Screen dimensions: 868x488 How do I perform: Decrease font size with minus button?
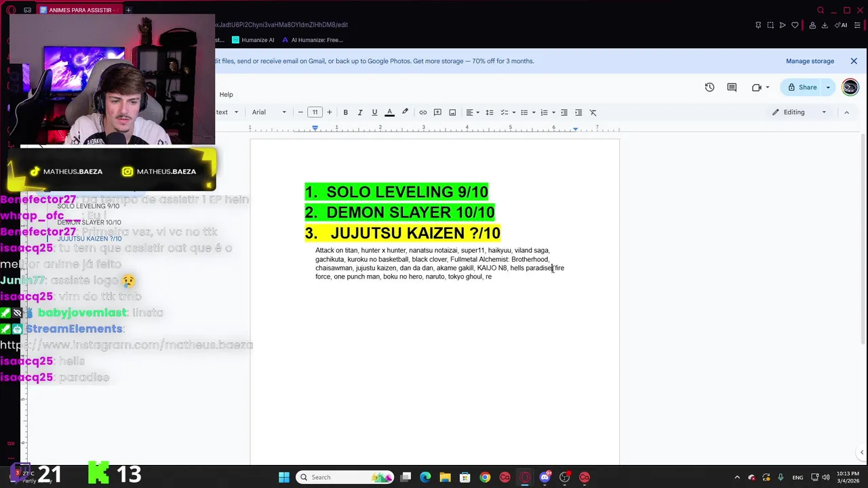point(300,113)
